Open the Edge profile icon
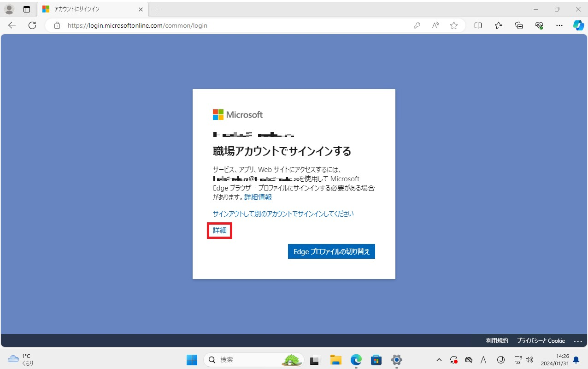588x369 pixels. pos(9,9)
